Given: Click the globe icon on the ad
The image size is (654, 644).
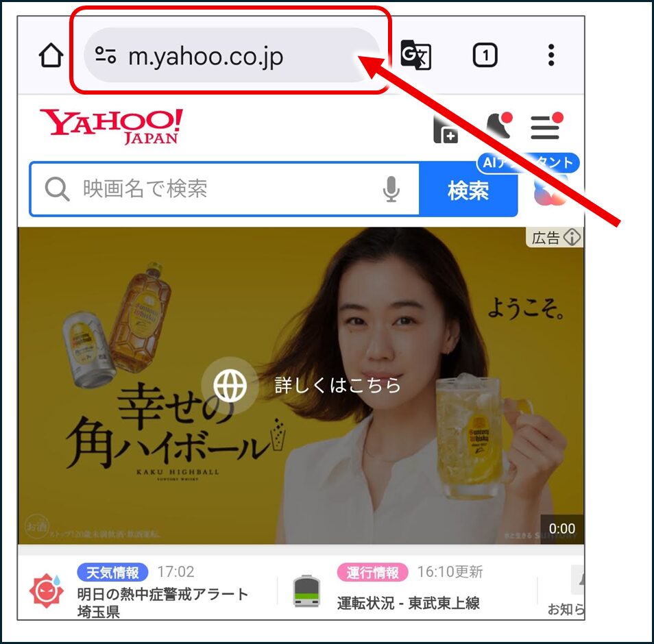Looking at the screenshot, I should tap(230, 385).
